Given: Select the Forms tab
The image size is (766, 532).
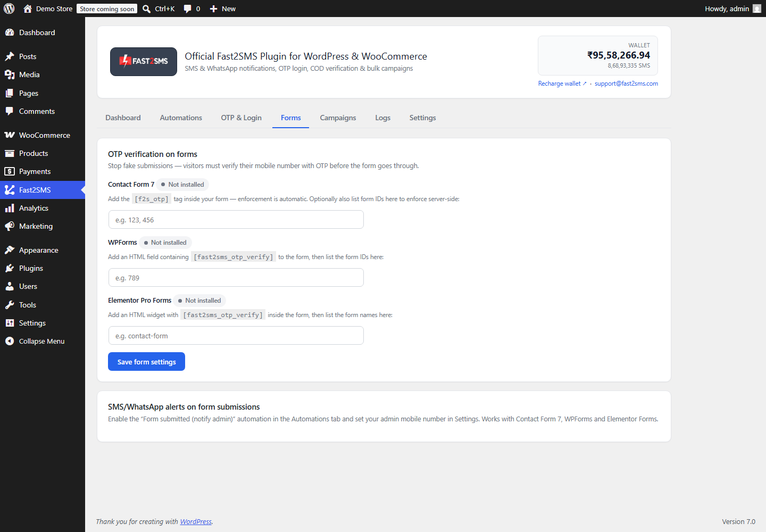Looking at the screenshot, I should [290, 118].
